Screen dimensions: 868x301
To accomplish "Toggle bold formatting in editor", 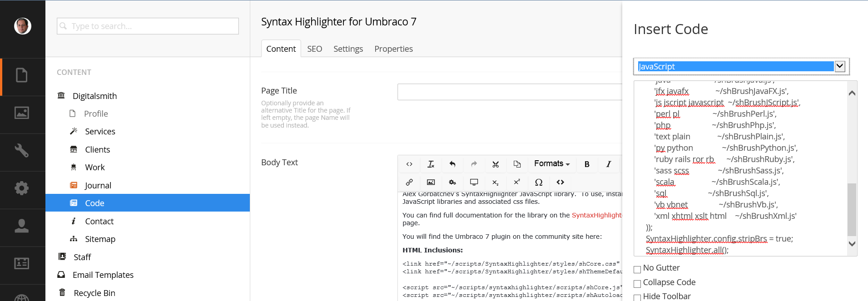I will (587, 164).
